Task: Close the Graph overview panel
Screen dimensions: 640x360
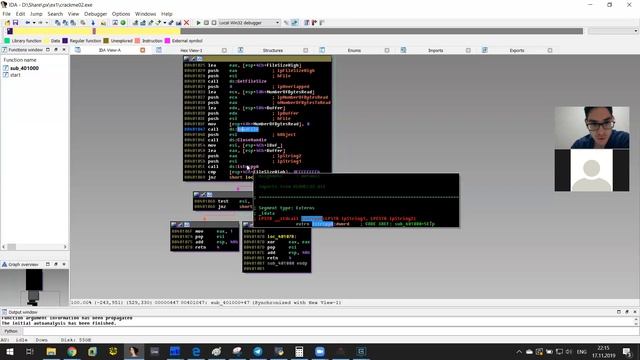Action: pyautogui.click(x=64, y=264)
